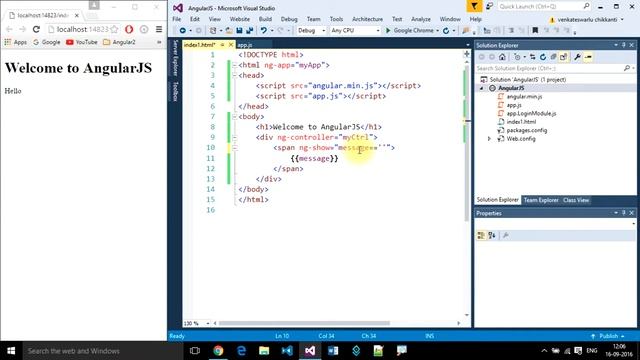Toggle Preview Selected Items in Solution Explorer
This screenshot has height=360, width=640.
(x=588, y=57)
